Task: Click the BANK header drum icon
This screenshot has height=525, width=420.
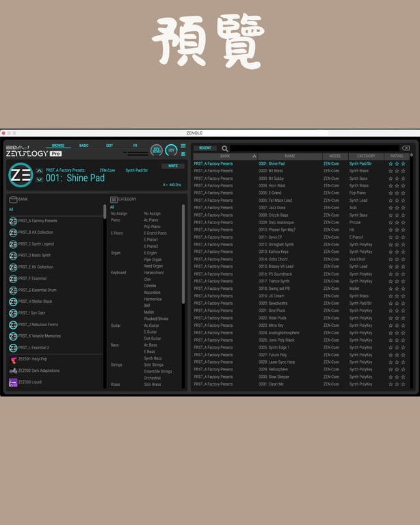Action: click(13, 200)
